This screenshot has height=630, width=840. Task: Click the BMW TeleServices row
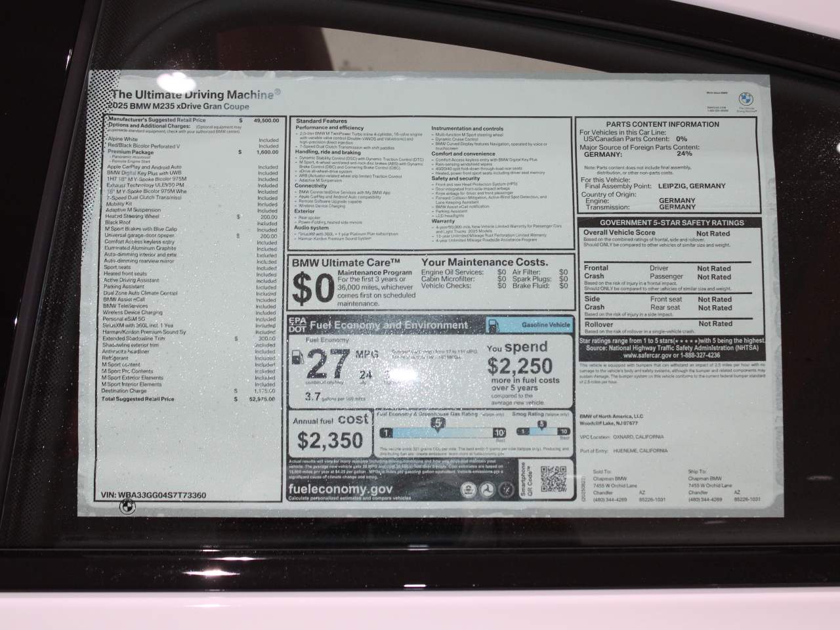(x=191, y=306)
